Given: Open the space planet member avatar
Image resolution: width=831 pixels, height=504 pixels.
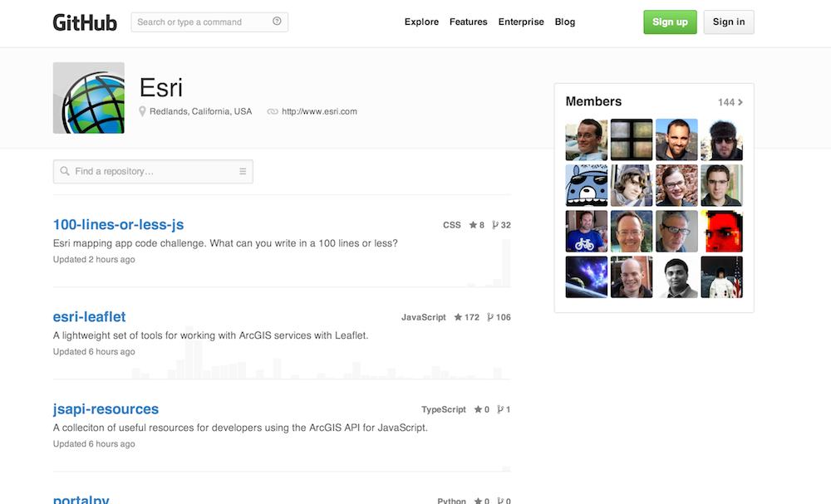Looking at the screenshot, I should click(587, 277).
